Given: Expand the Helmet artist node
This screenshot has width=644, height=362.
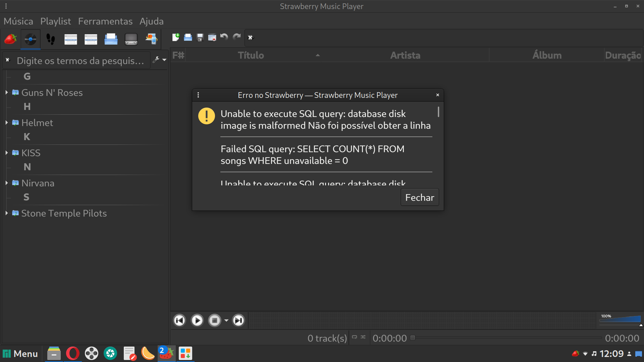Looking at the screenshot, I should pos(6,122).
